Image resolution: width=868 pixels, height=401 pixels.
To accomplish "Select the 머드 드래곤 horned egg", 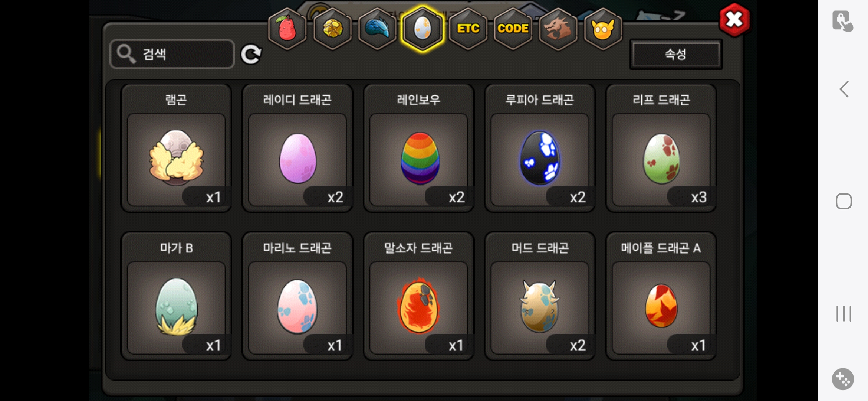I will click(x=540, y=296).
